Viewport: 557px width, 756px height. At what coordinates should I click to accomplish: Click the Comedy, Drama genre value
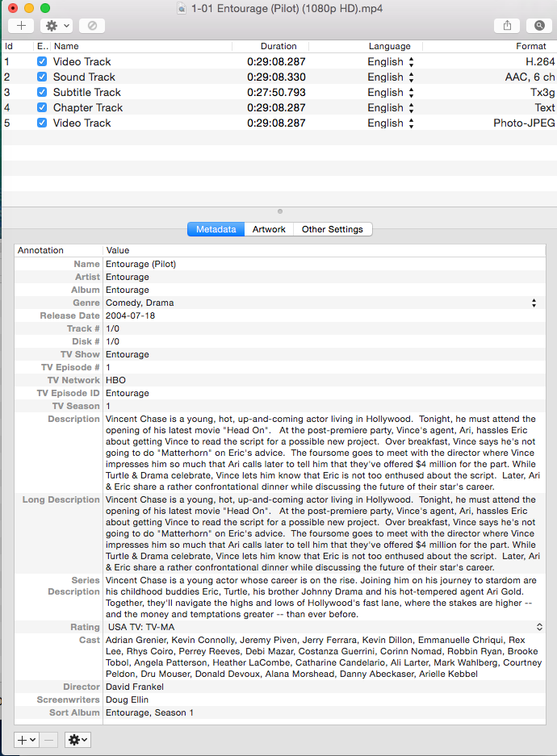click(140, 303)
